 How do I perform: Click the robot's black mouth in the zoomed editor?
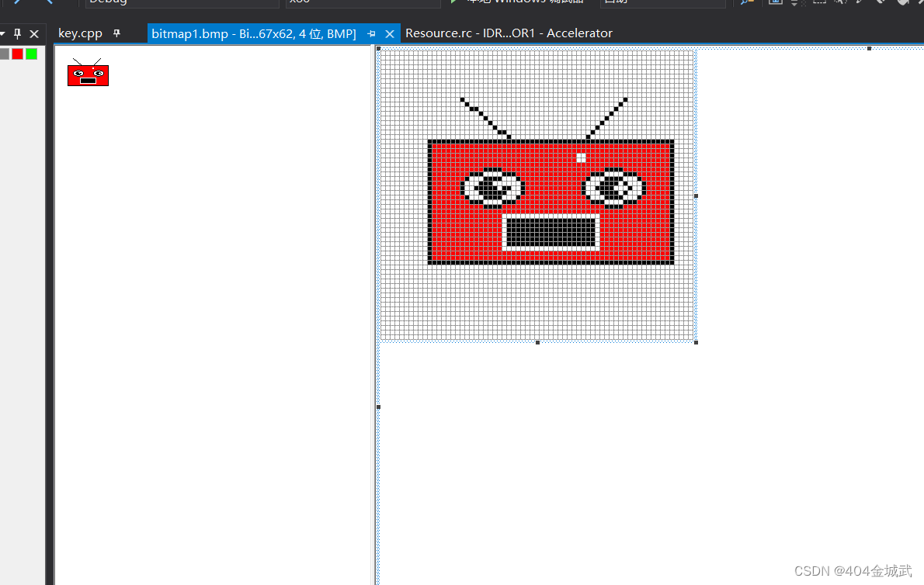coord(551,233)
